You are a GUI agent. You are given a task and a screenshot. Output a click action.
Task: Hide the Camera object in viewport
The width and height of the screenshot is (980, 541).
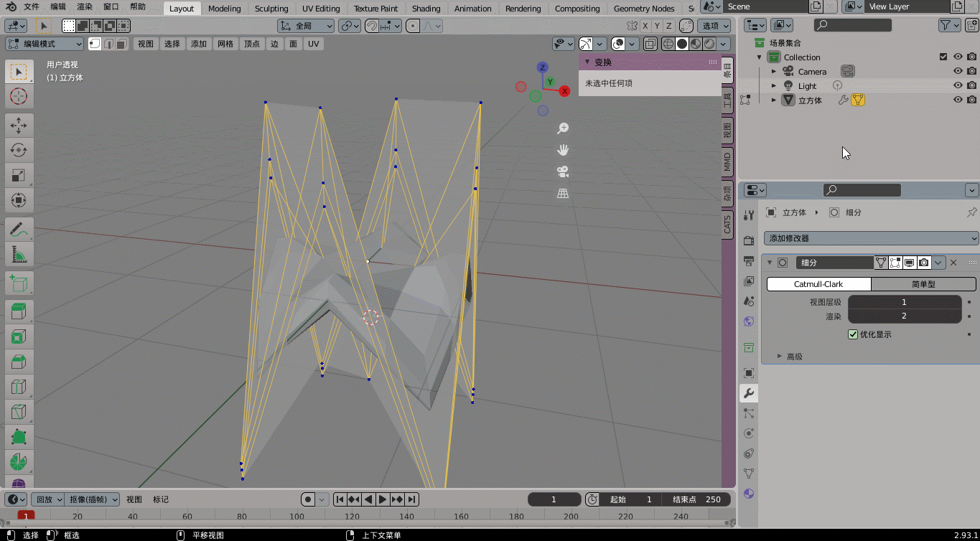[958, 71]
